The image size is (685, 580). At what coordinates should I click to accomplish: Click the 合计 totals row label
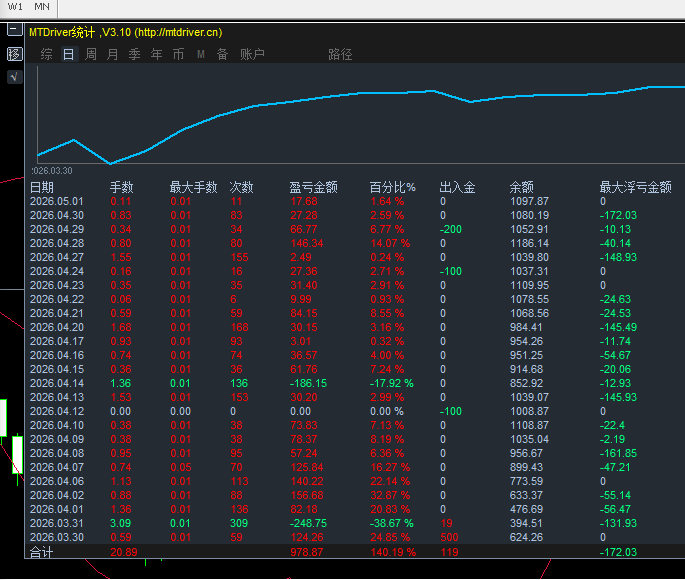pos(41,552)
